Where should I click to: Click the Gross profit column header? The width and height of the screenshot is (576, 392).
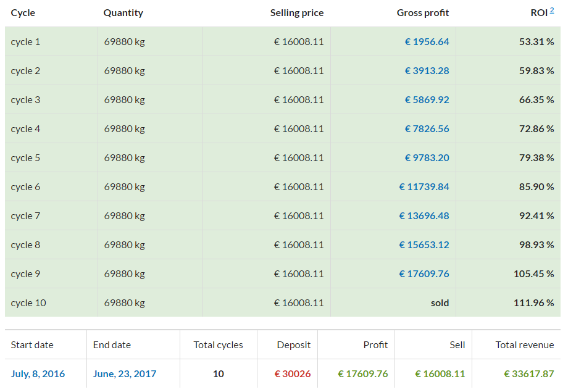pyautogui.click(x=423, y=13)
